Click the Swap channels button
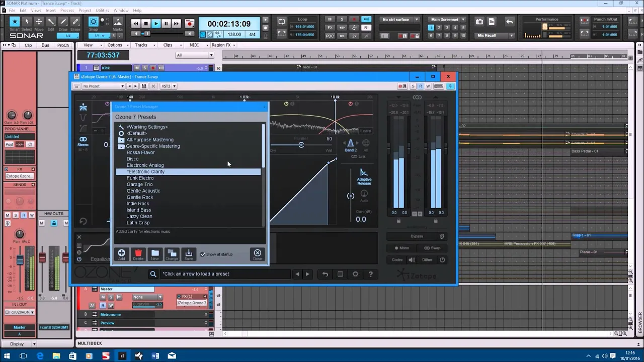644x362 pixels. (x=432, y=248)
